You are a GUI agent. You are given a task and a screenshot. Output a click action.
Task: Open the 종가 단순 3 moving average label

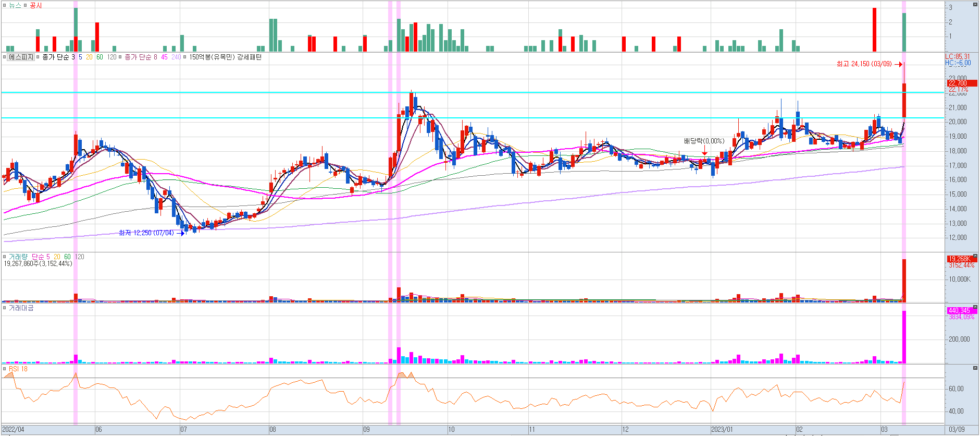pyautogui.click(x=58, y=57)
